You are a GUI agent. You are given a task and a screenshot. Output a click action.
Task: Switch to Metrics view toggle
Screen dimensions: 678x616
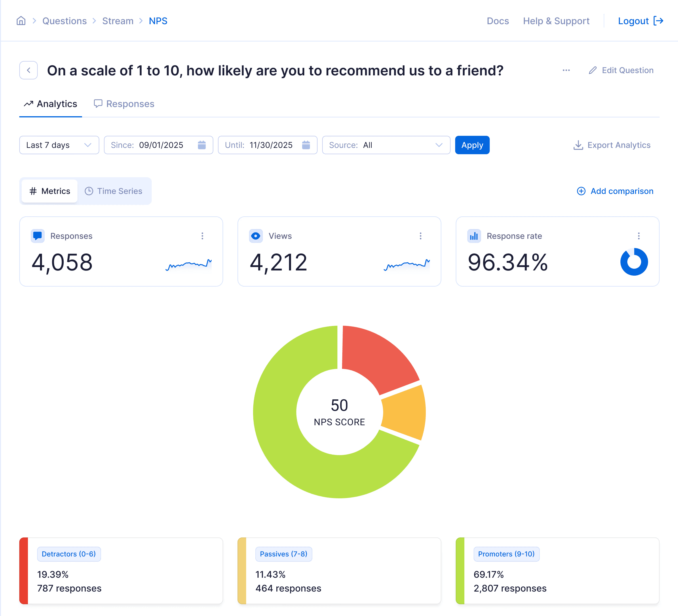click(x=50, y=191)
